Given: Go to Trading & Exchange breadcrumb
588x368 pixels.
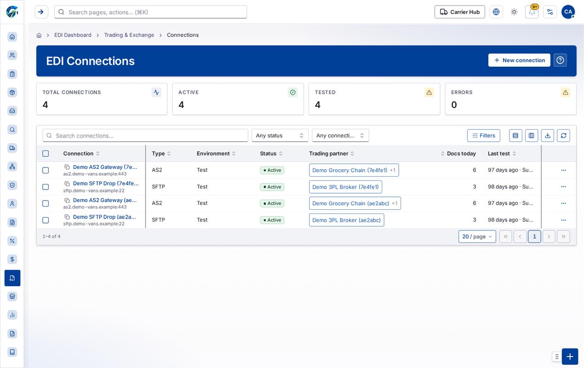Looking at the screenshot, I should (129, 35).
